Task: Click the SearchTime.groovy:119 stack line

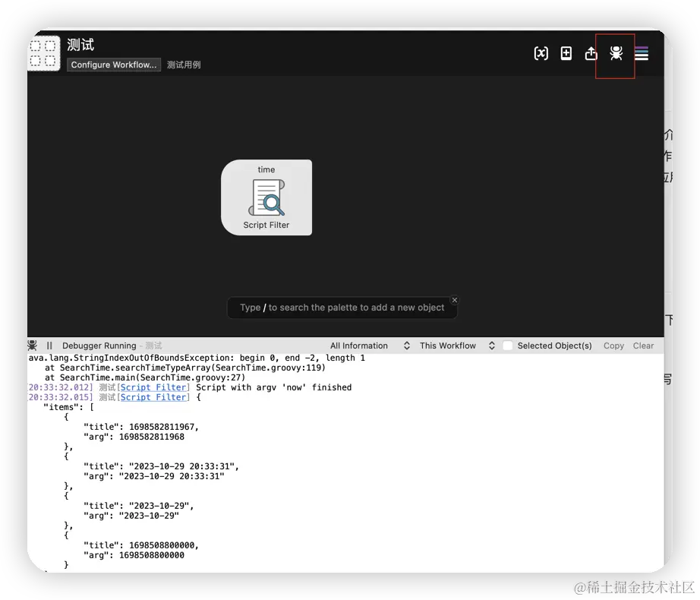Action: pos(185,368)
